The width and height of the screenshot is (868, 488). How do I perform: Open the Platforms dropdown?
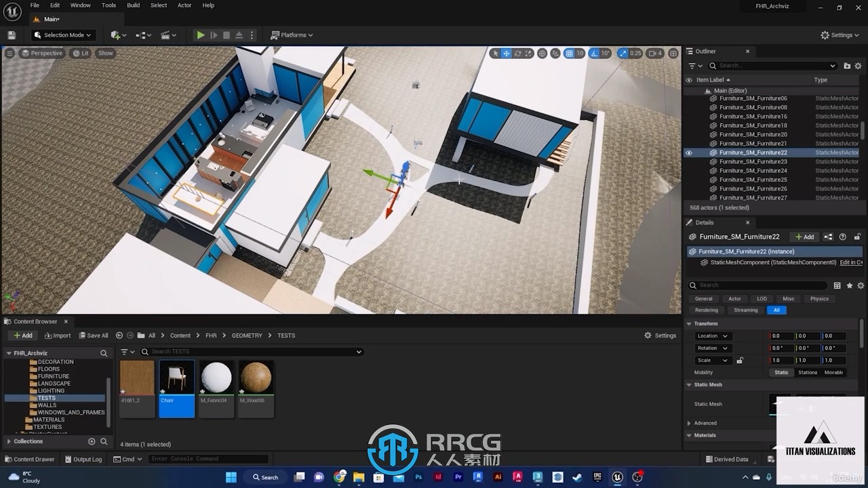[x=292, y=35]
